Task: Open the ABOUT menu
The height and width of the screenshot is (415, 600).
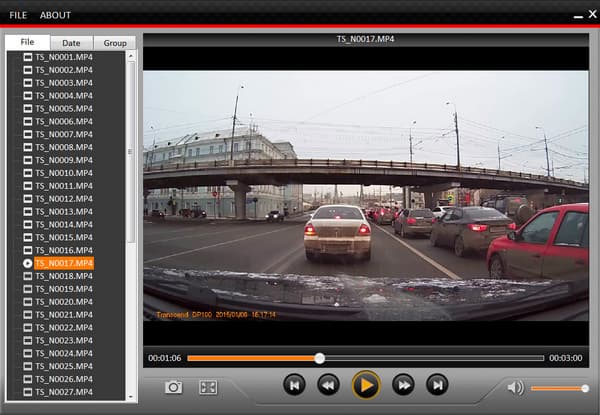Action: click(x=55, y=15)
